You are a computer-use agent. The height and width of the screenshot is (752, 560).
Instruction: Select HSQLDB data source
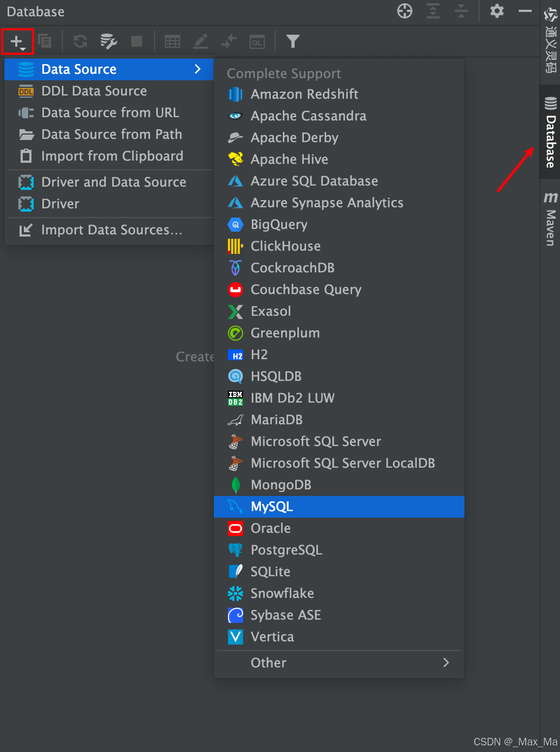pyautogui.click(x=339, y=377)
